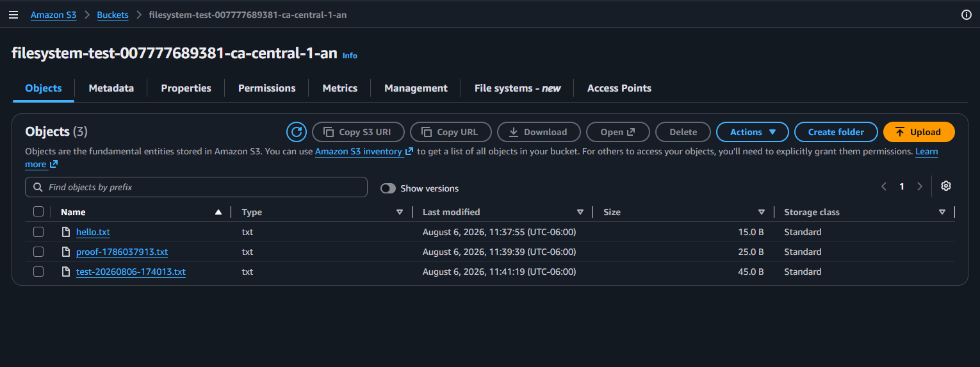Sort by Type column arrow
980x367 pixels.
click(x=400, y=212)
